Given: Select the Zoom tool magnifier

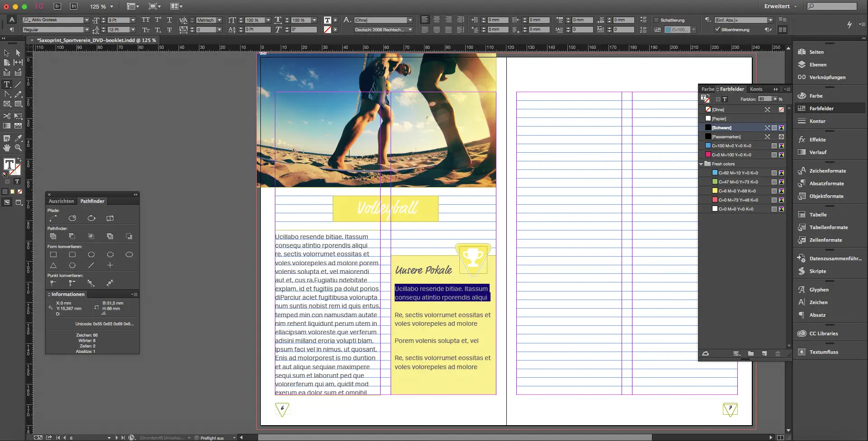Looking at the screenshot, I should [x=18, y=148].
